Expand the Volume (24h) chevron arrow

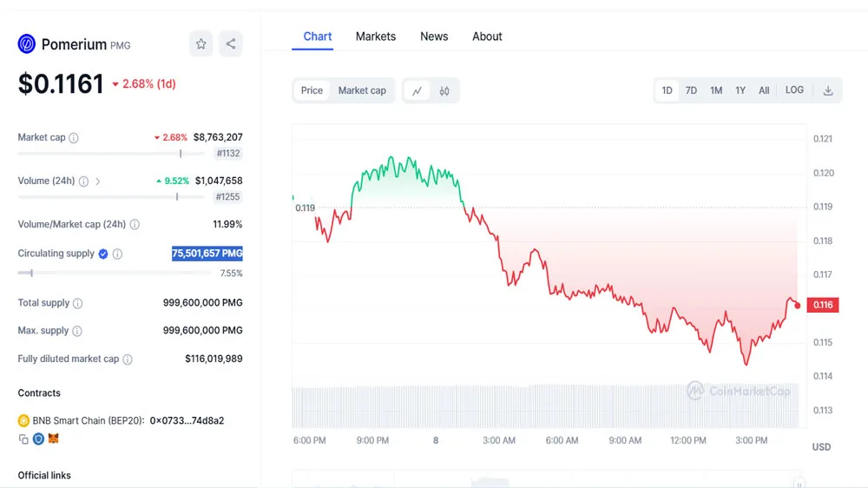click(x=98, y=181)
